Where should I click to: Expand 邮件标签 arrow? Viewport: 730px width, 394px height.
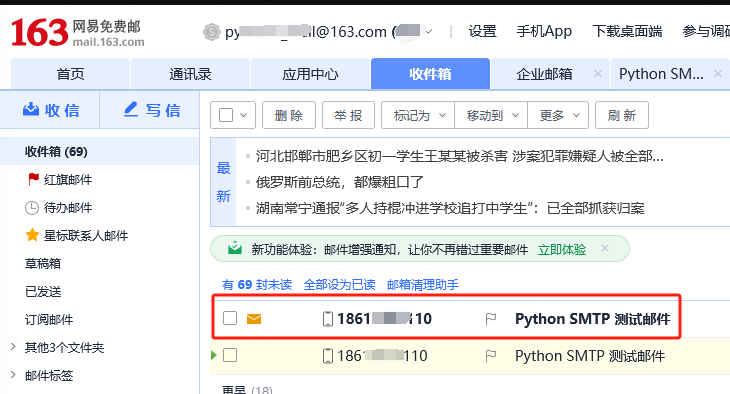point(13,375)
